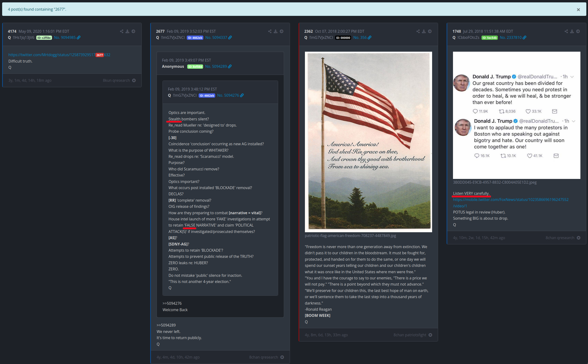588x364 pixels.
Task: Open post No. 5094276 link
Action: tap(228, 95)
